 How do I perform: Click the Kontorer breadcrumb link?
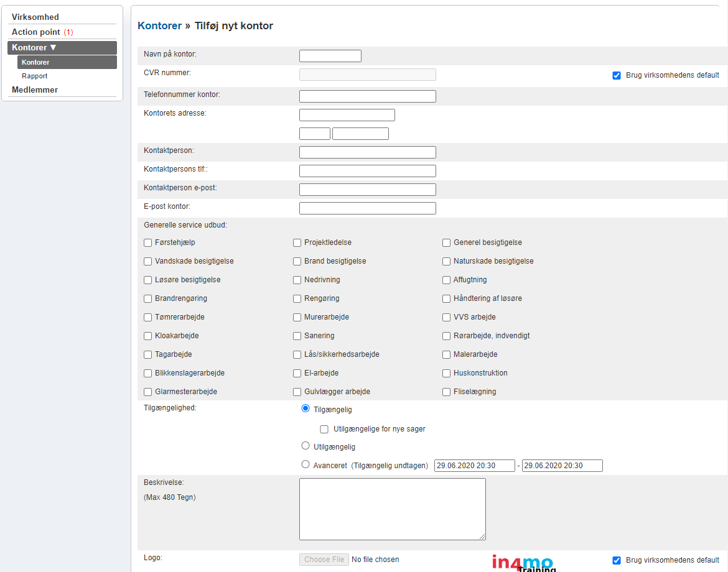point(160,25)
